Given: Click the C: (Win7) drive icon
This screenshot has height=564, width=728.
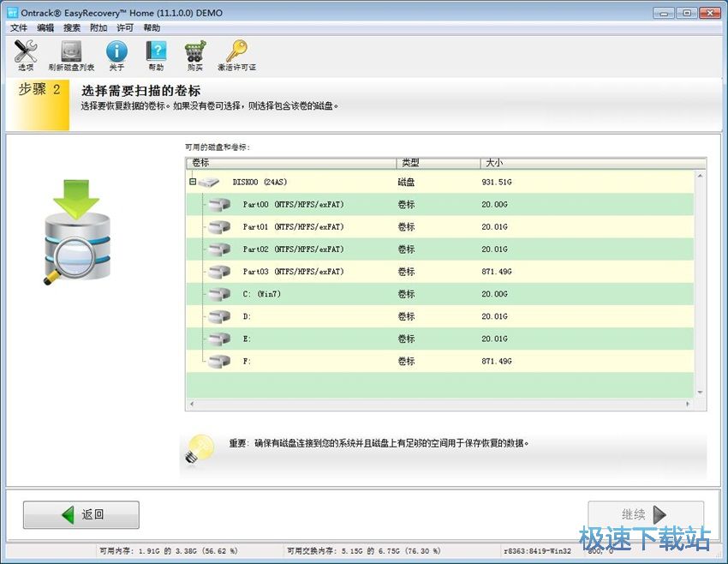Looking at the screenshot, I should pos(219,294).
